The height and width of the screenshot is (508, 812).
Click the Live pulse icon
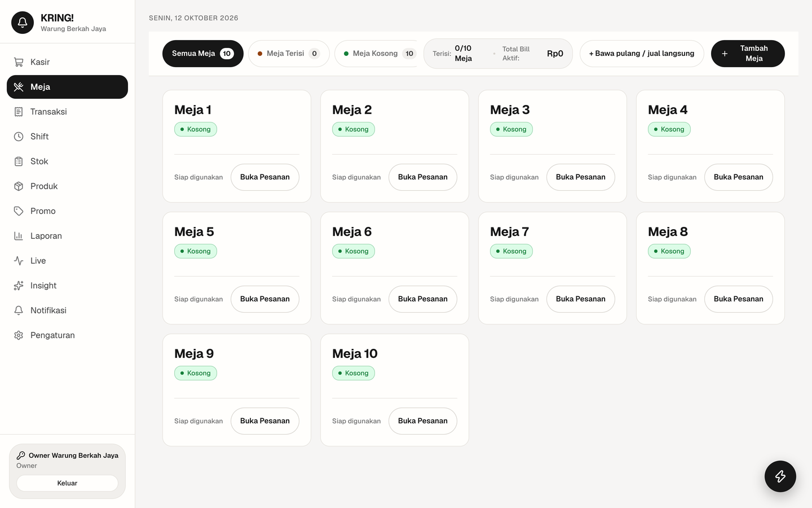coord(19,261)
